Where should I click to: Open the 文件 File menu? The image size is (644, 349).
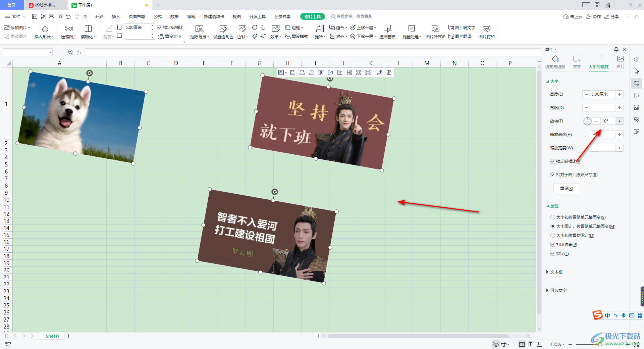coord(15,16)
